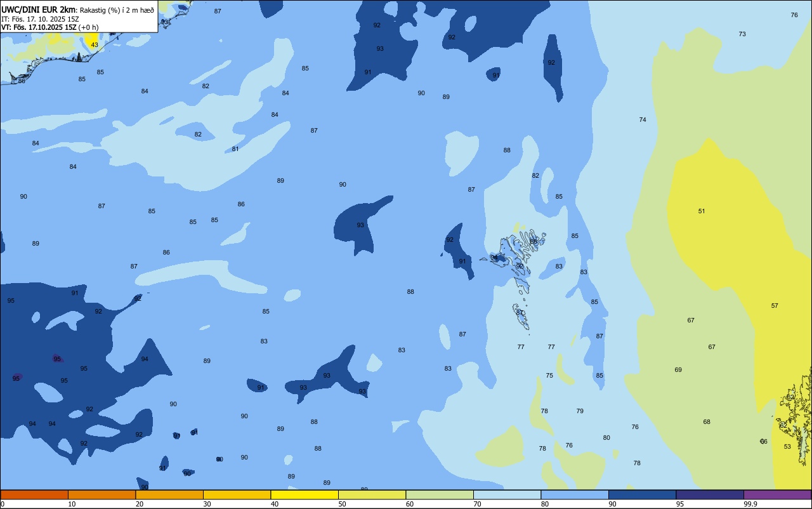Click the 50 tick label on color scale
812x509 pixels.
point(342,504)
